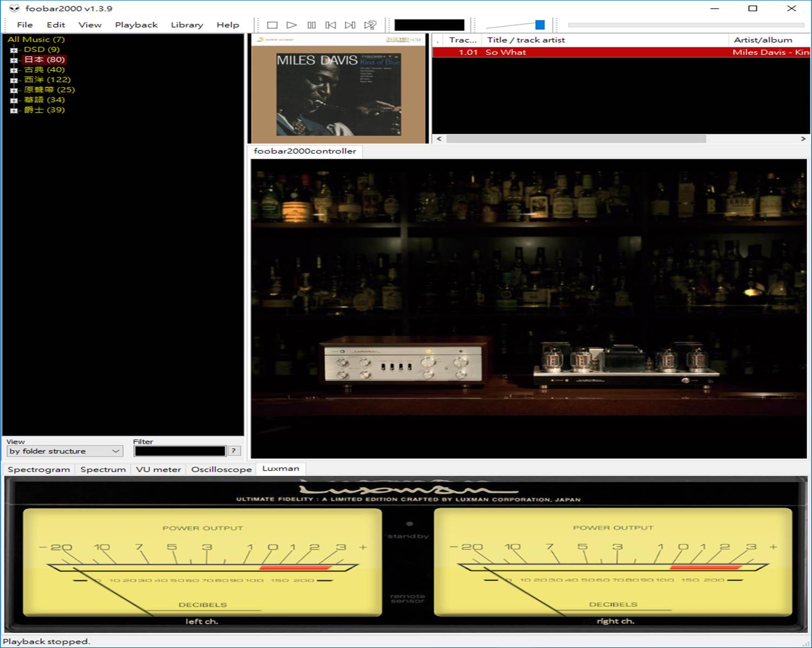Switch to the Oscilloscope tab
The width and height of the screenshot is (812, 648).
(x=221, y=469)
